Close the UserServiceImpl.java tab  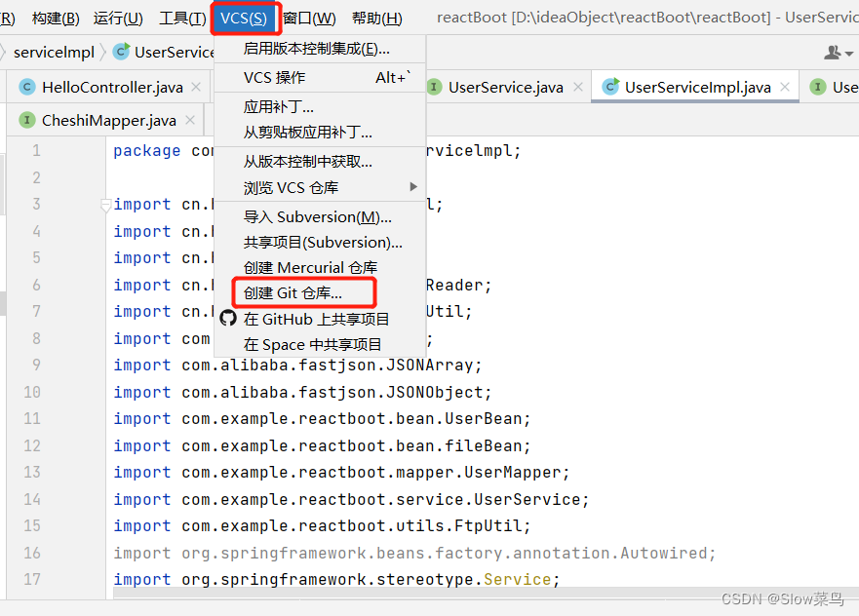785,87
